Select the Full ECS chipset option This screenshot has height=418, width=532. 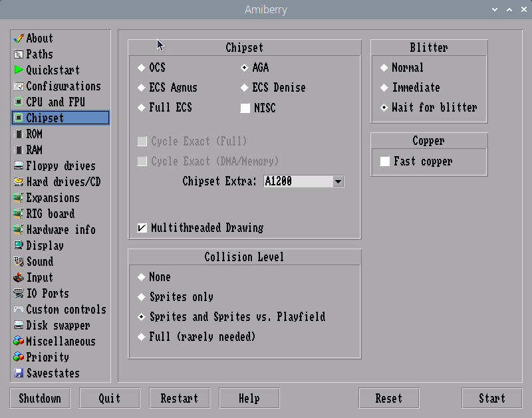point(142,108)
